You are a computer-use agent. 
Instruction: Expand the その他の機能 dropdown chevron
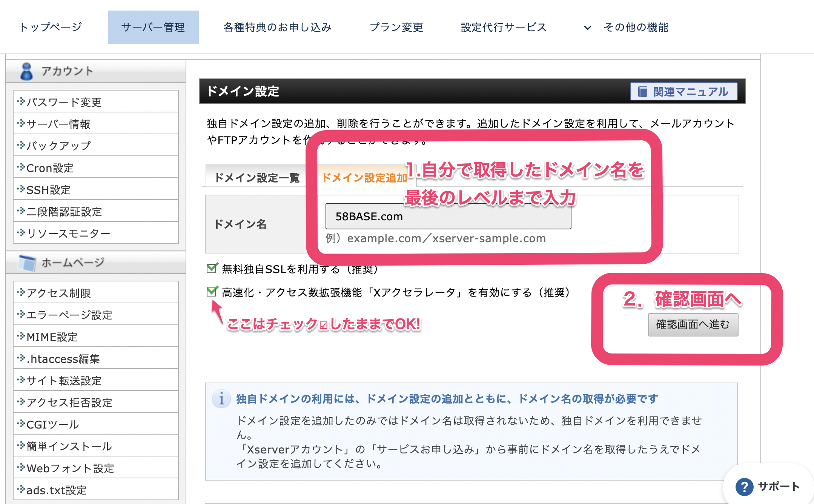coord(587,28)
